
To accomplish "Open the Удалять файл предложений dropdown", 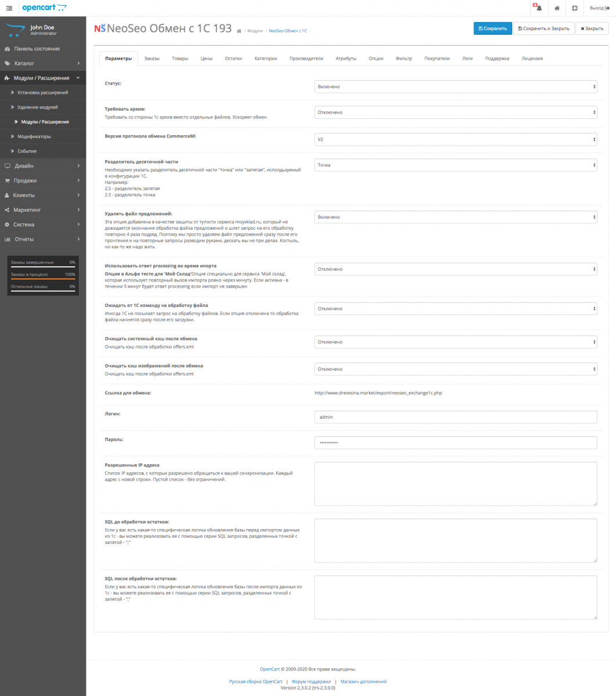I will (x=455, y=217).
